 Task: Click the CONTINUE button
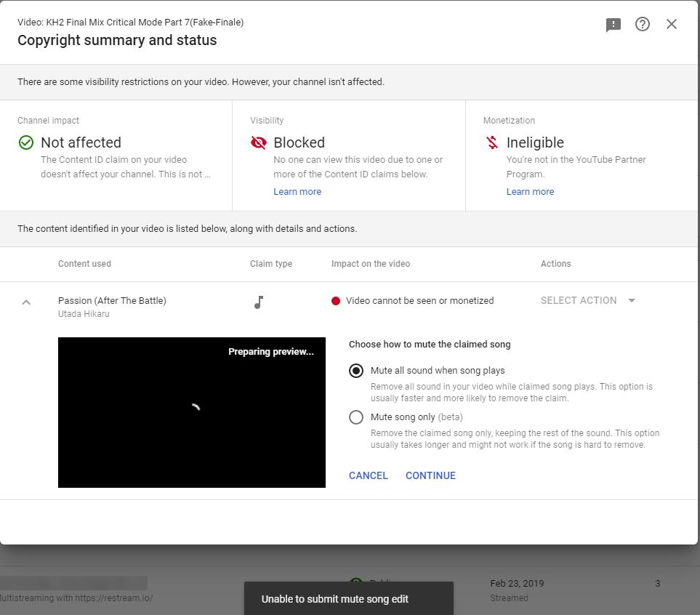(x=430, y=475)
